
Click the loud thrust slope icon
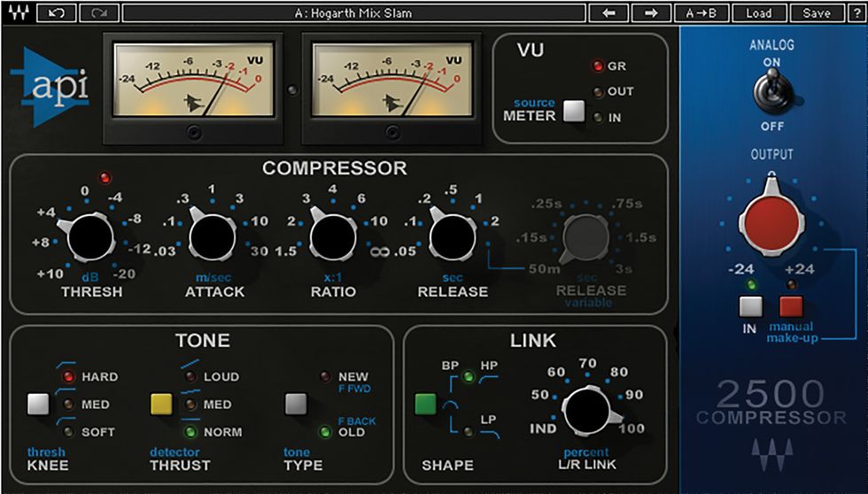click(190, 365)
